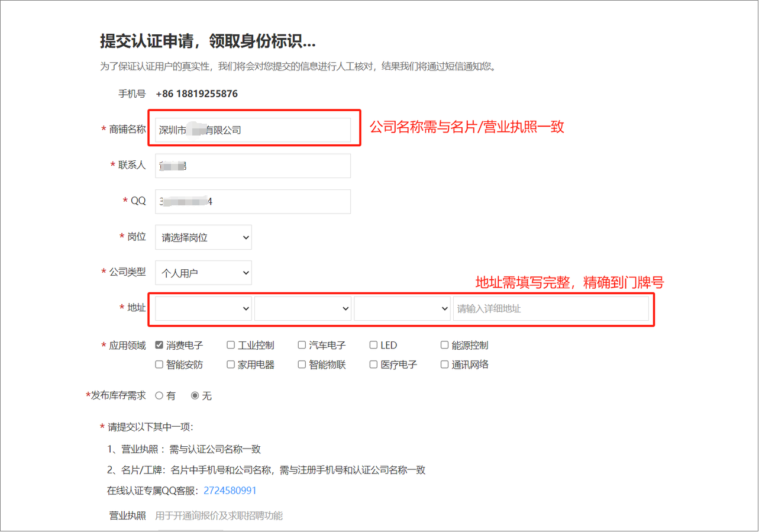Open the first address province dropdown

(203, 308)
